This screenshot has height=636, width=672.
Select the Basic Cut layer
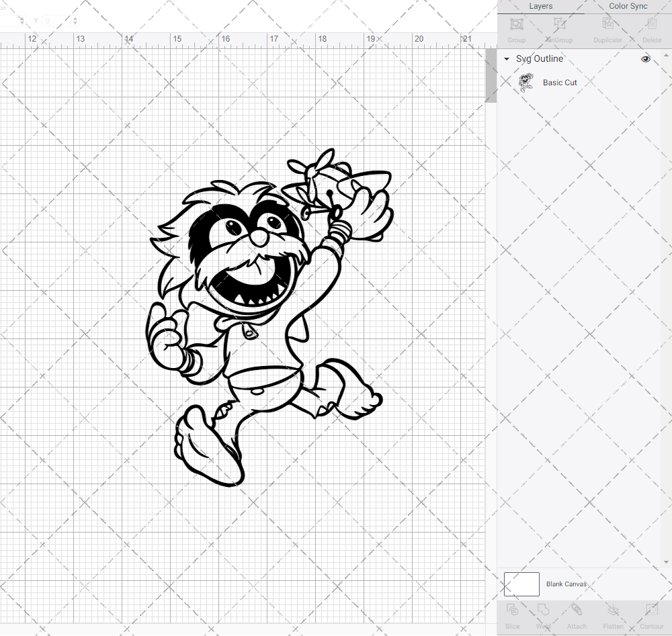coord(560,83)
